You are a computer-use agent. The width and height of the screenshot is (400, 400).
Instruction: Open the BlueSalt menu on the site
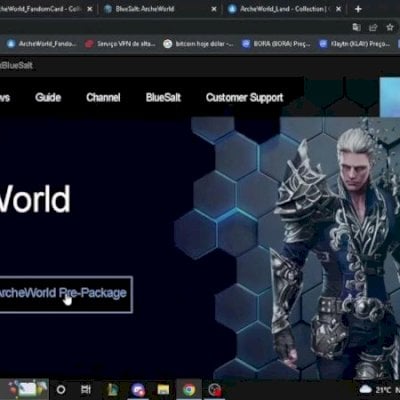coord(163,97)
